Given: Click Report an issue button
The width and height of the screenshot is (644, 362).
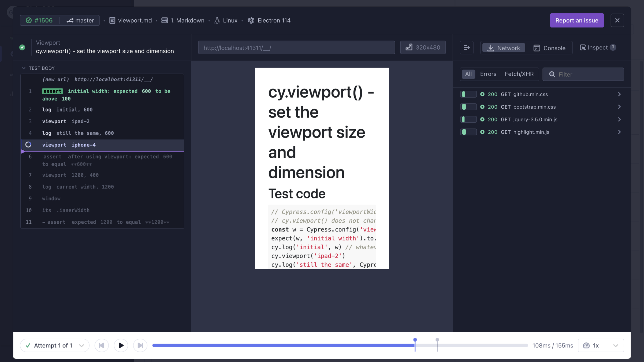Looking at the screenshot, I should point(577,20).
